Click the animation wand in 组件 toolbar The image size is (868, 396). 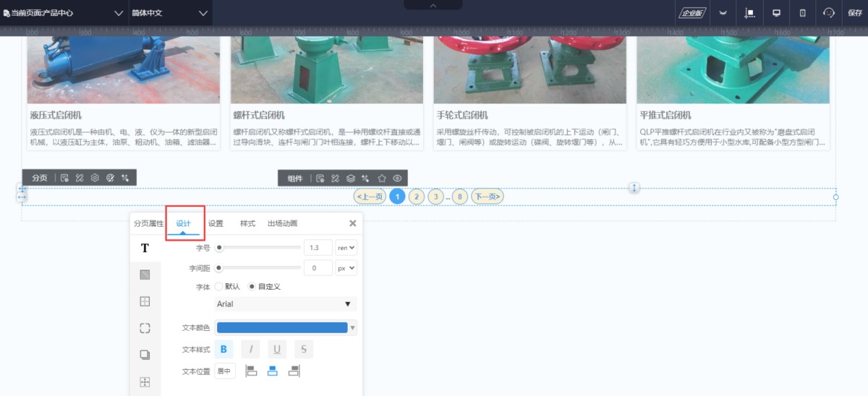point(365,178)
